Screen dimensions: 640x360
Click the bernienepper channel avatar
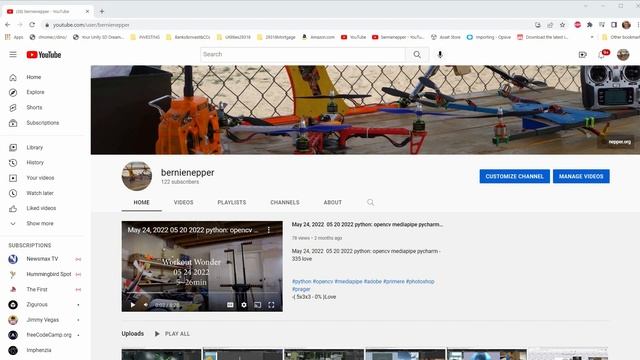pyautogui.click(x=137, y=176)
